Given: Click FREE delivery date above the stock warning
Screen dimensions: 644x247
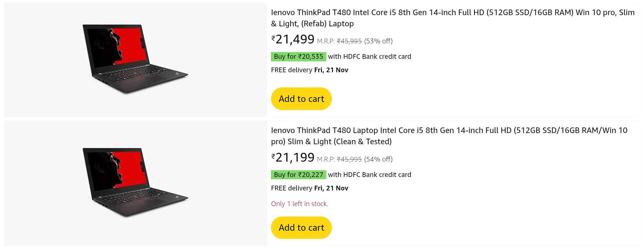Looking at the screenshot, I should 310,188.
